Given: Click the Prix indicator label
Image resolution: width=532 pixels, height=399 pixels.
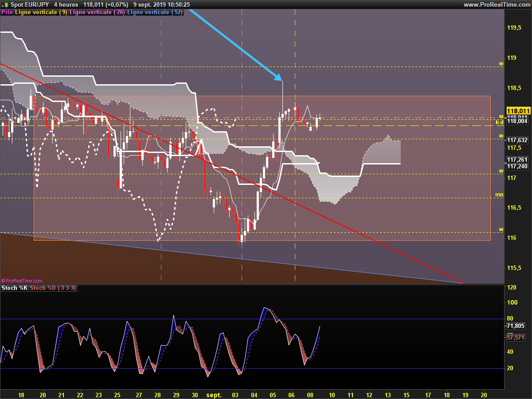Looking at the screenshot, I should pyautogui.click(x=7, y=12).
